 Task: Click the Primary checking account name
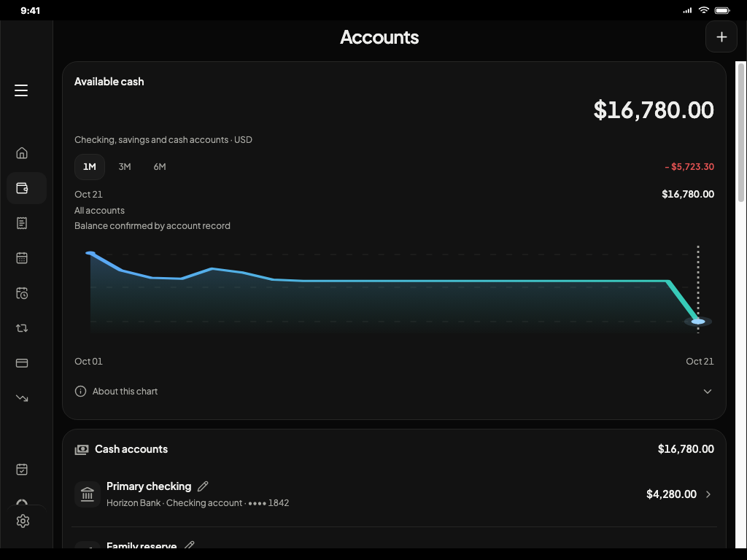coord(149,486)
